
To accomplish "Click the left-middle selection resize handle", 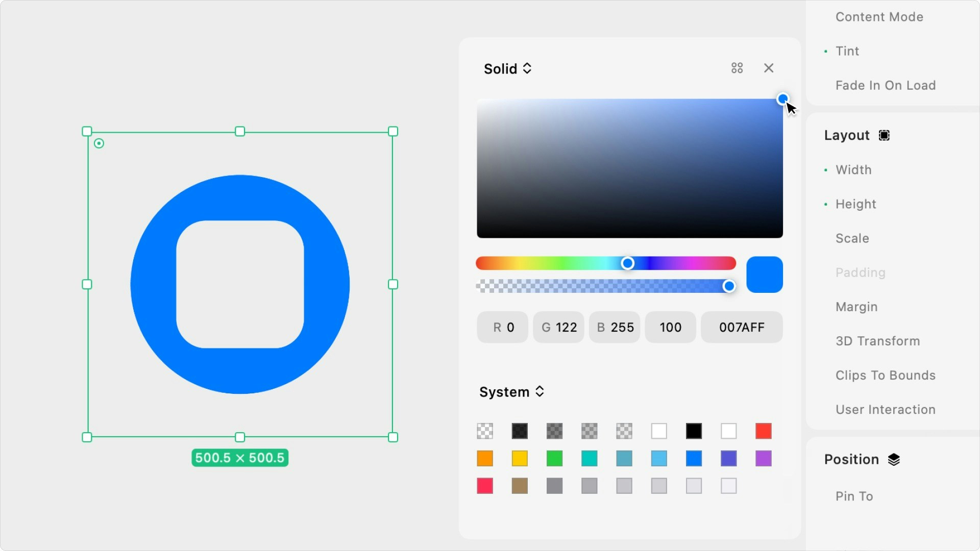I will 87,284.
